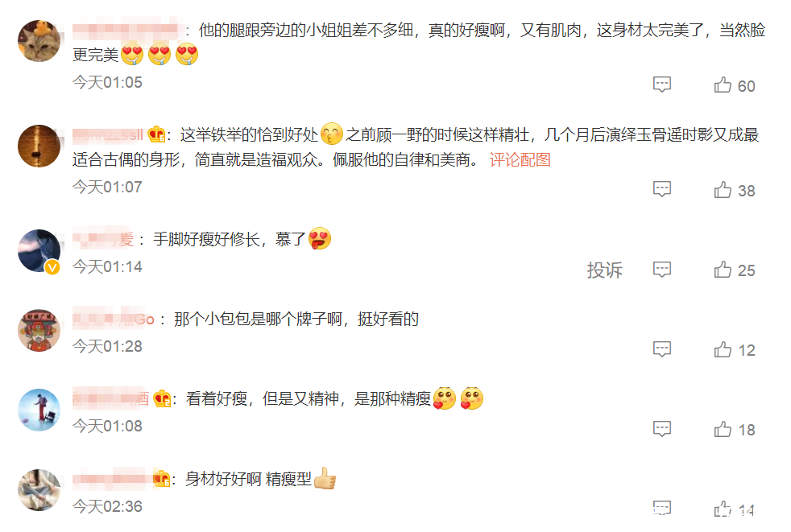Reply to the 手脚好瘦好修长 comment

tap(662, 270)
